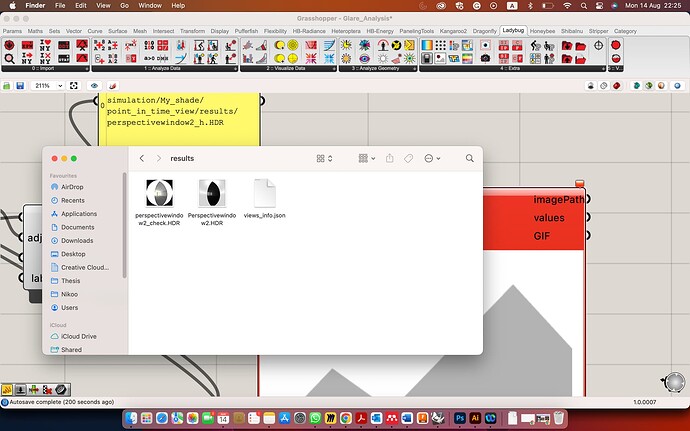Select the Perspectivewindow2.HDR thumbnail
Viewport: 690px width, 431px height.
tap(212, 193)
